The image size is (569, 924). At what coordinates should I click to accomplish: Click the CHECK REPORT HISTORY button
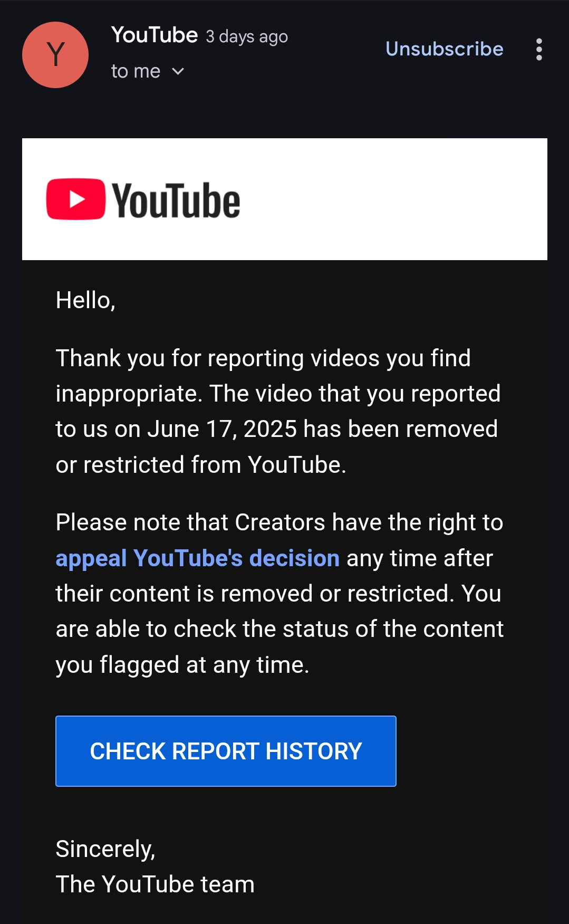[226, 751]
